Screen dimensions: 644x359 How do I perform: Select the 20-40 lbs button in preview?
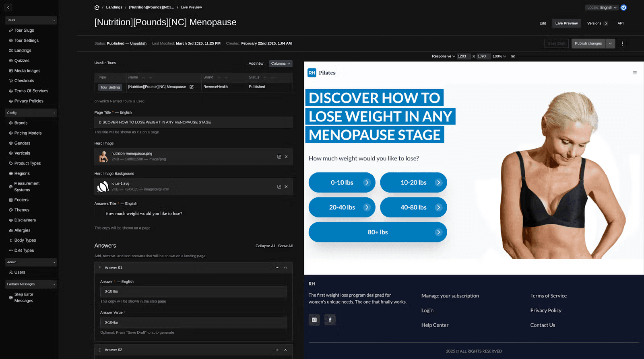[342, 207]
